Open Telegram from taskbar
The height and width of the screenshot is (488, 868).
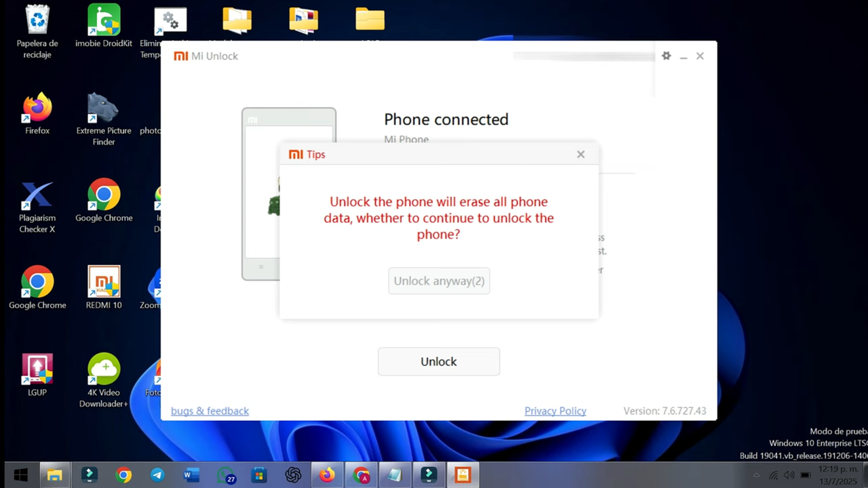(x=157, y=475)
